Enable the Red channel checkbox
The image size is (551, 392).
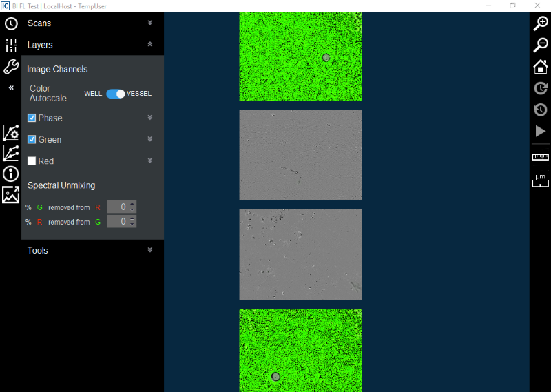tap(32, 161)
